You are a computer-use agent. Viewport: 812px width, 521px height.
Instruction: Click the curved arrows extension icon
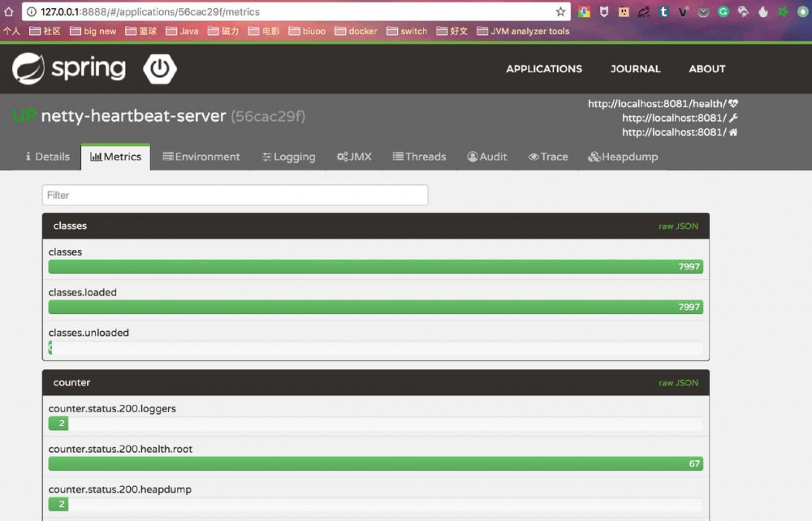tap(644, 11)
